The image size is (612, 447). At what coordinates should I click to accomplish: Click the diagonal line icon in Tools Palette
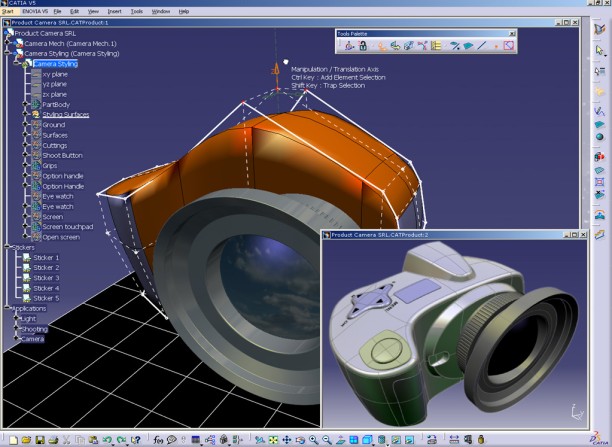pos(482,46)
